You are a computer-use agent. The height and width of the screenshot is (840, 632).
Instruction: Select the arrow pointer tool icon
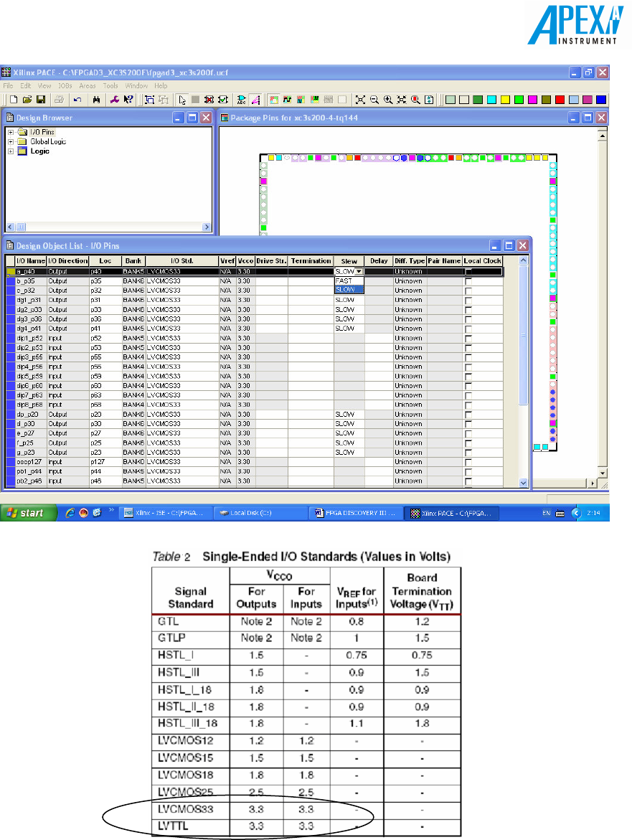[x=182, y=100]
